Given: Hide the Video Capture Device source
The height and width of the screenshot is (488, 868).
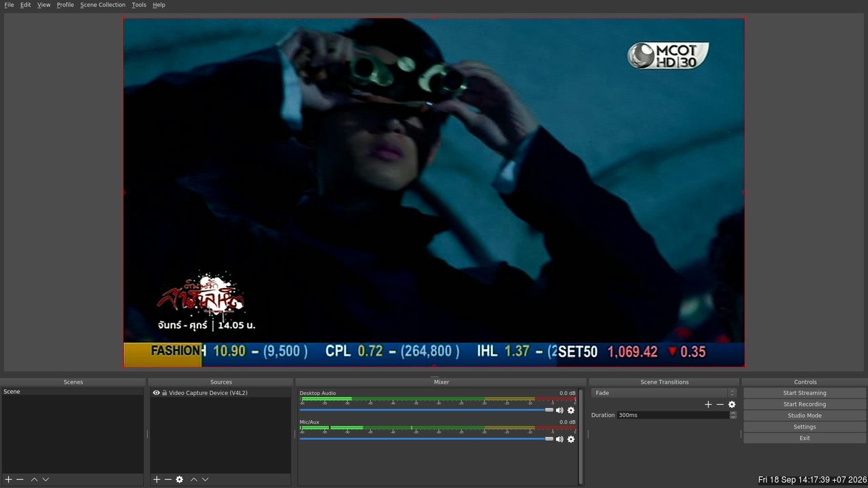Looking at the screenshot, I should pos(156,393).
